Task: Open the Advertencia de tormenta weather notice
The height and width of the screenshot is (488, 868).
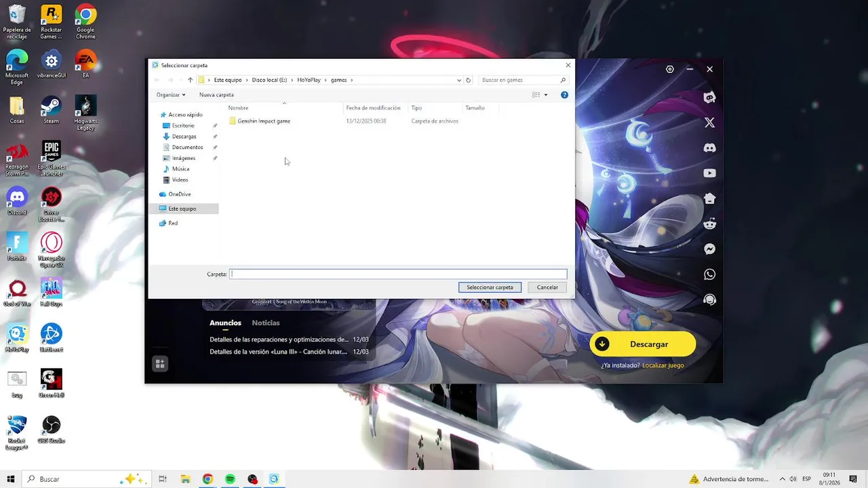Action: [730, 479]
